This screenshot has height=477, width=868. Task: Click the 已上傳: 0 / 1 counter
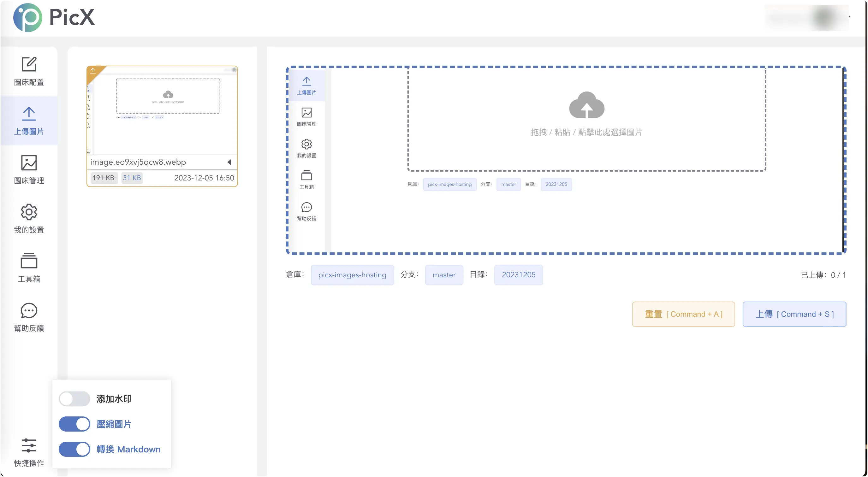coord(823,275)
